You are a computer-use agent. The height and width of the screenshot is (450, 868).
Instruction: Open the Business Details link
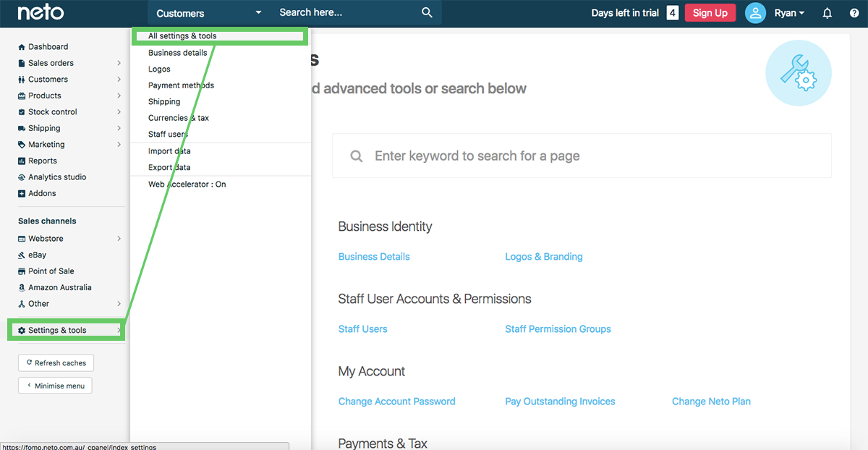(x=374, y=257)
